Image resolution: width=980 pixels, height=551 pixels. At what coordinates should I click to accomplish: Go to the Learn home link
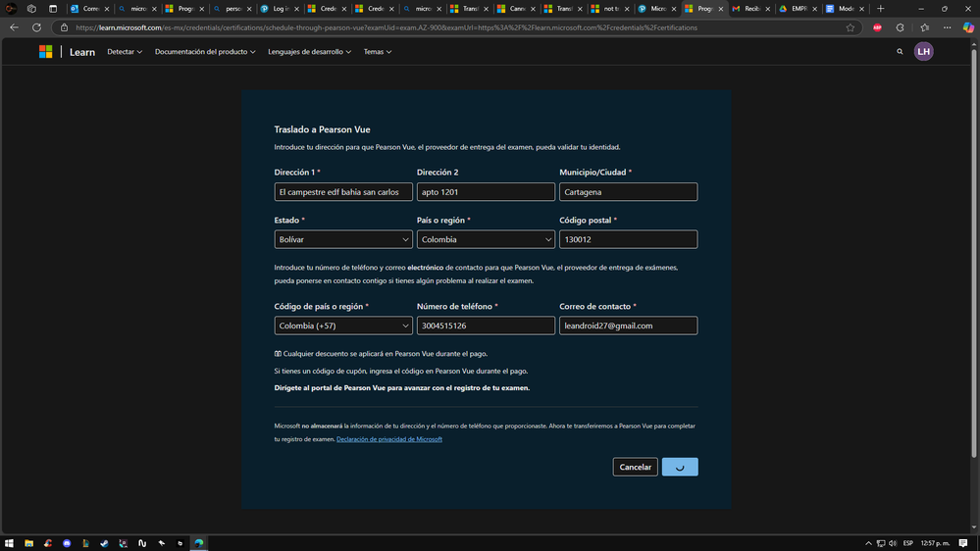click(x=81, y=52)
